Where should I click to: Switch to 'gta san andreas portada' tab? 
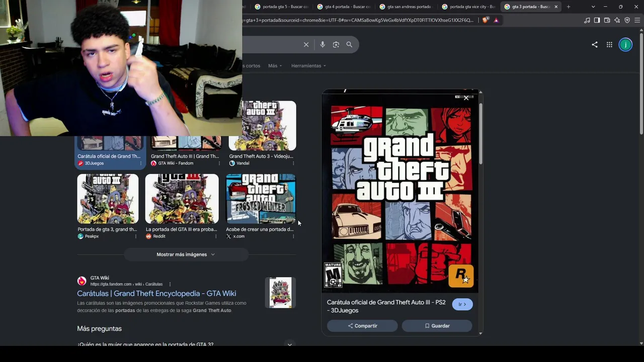(406, 7)
